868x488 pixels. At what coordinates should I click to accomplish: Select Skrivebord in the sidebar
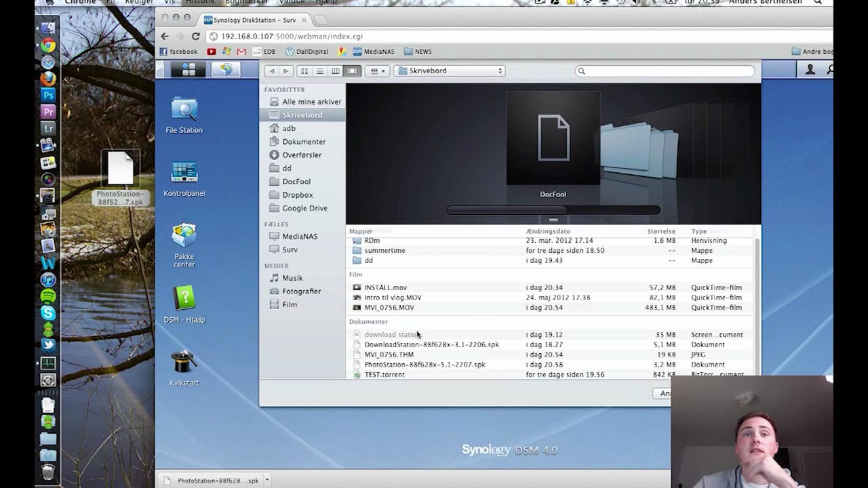tap(302, 115)
